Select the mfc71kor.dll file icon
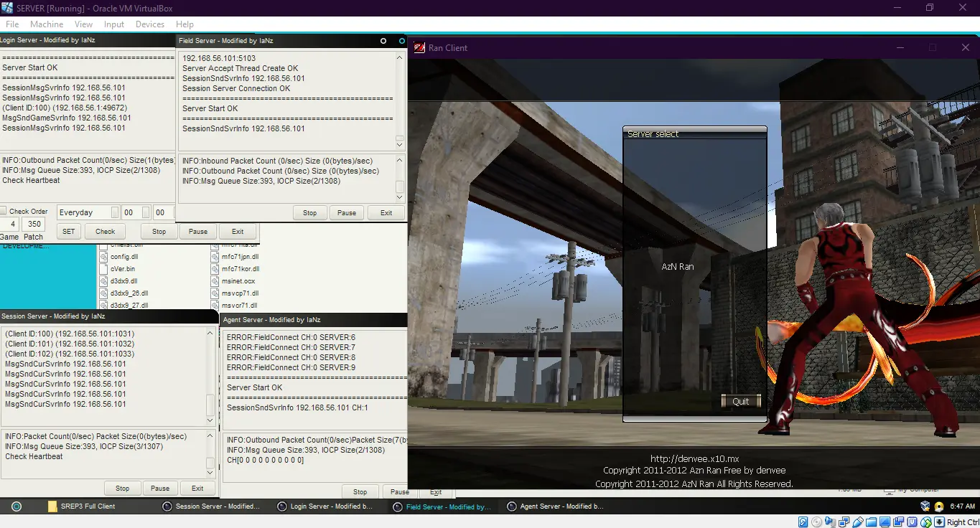The image size is (980, 528). [x=215, y=269]
